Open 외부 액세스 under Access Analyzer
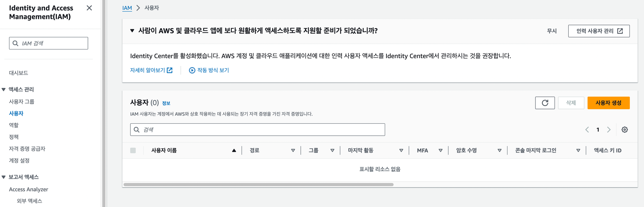The image size is (644, 207). click(x=30, y=201)
